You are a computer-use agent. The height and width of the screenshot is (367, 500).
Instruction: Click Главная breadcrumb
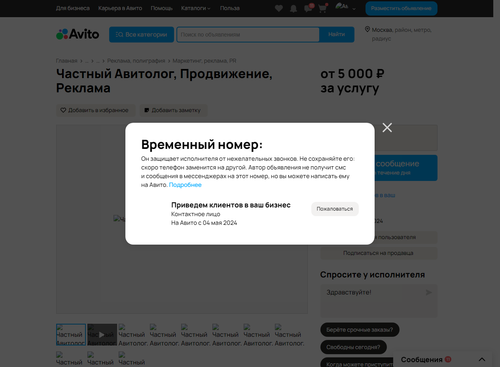66,61
